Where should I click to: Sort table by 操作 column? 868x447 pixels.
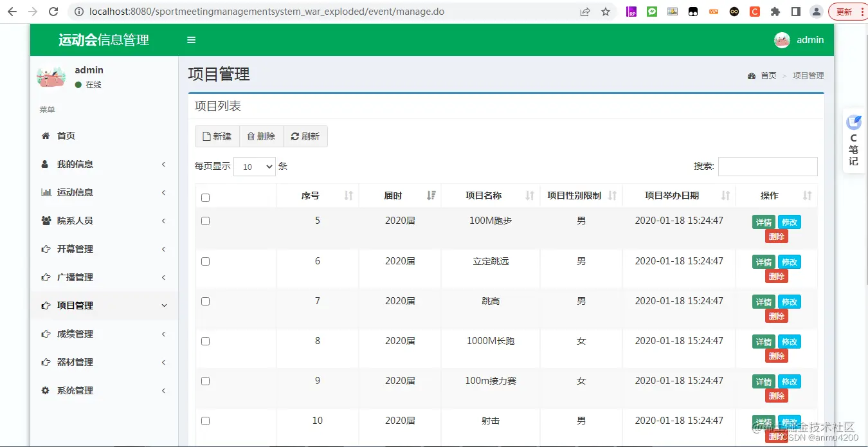point(777,196)
